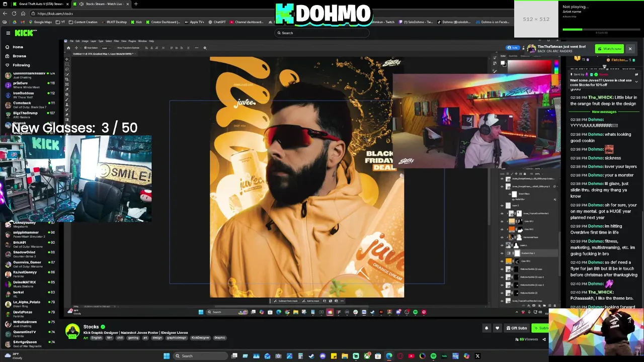Image resolution: width=644 pixels, height=362 pixels.
Task: Click the 'chill' stream tag
Action: tap(120, 338)
